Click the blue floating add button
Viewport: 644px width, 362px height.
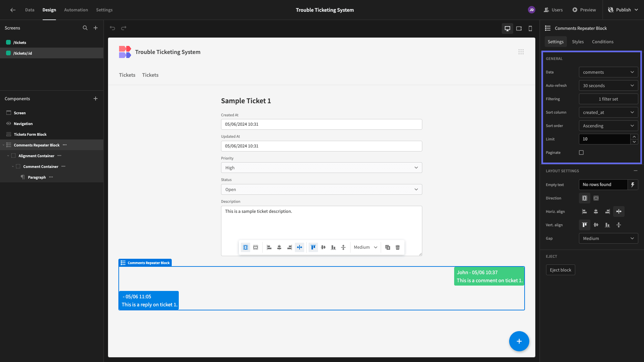pos(519,341)
